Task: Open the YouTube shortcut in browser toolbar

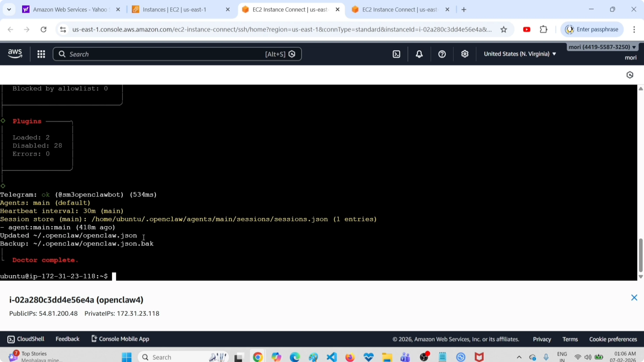Action: tap(527, 29)
